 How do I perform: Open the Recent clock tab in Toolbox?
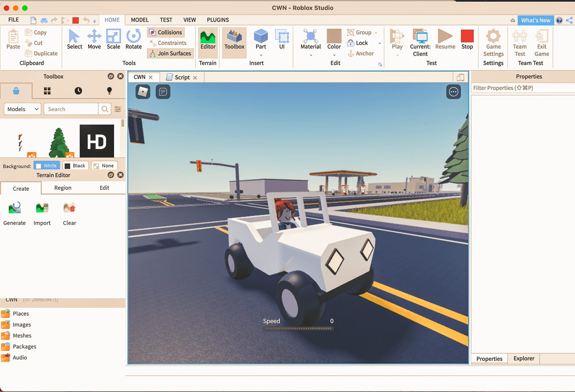click(78, 91)
